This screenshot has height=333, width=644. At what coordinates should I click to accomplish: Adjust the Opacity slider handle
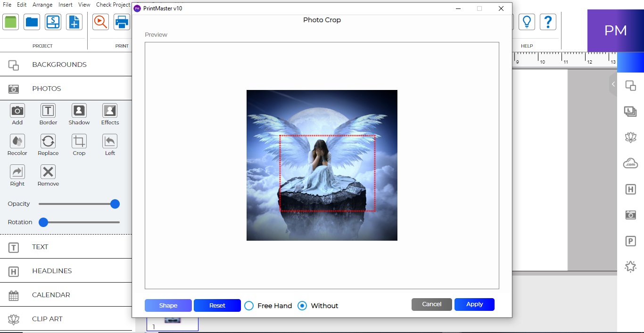(x=115, y=204)
